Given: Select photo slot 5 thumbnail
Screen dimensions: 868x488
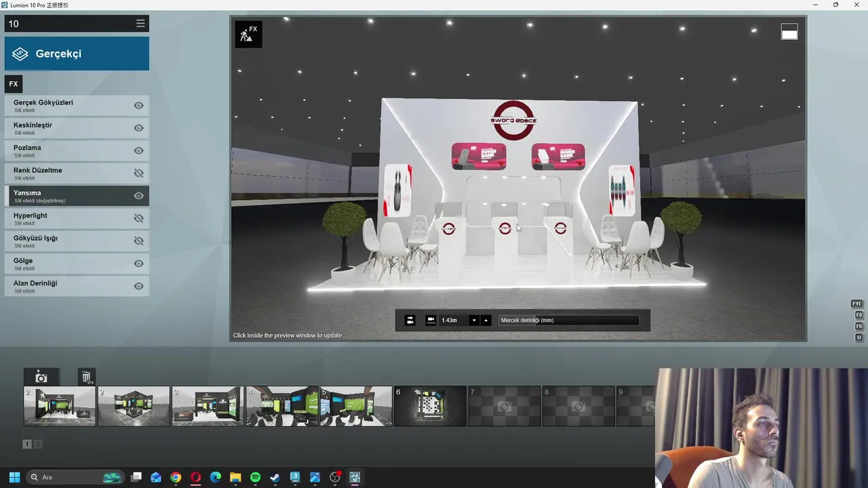Looking at the screenshot, I should (x=356, y=406).
